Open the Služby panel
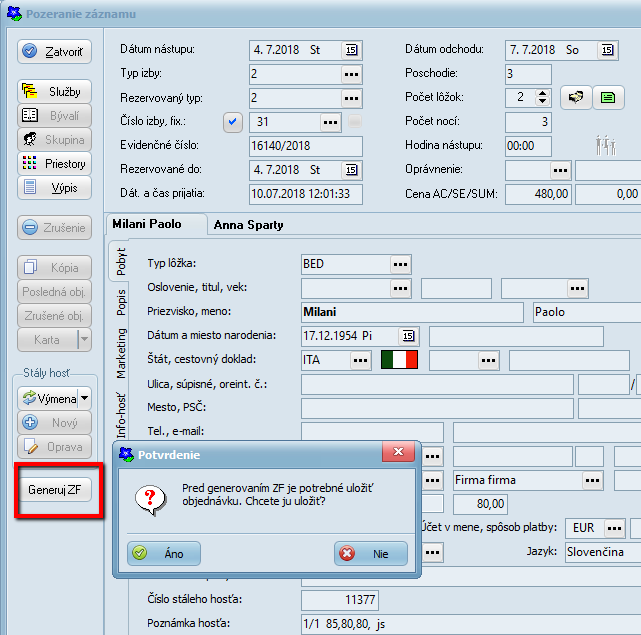 pos(56,91)
